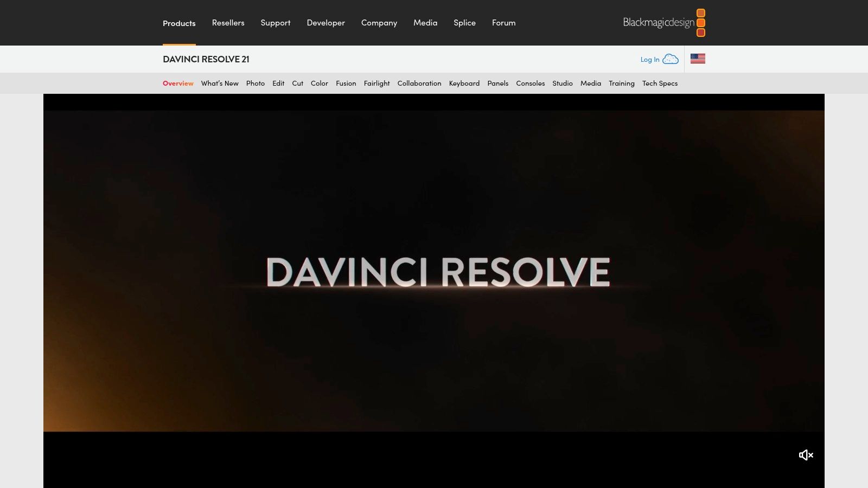The width and height of the screenshot is (868, 488).
Task: Go to the Tech Specs tab
Action: click(660, 83)
